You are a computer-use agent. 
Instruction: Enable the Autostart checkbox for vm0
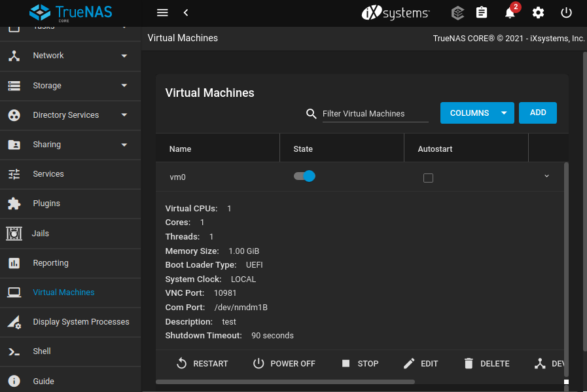coord(428,177)
